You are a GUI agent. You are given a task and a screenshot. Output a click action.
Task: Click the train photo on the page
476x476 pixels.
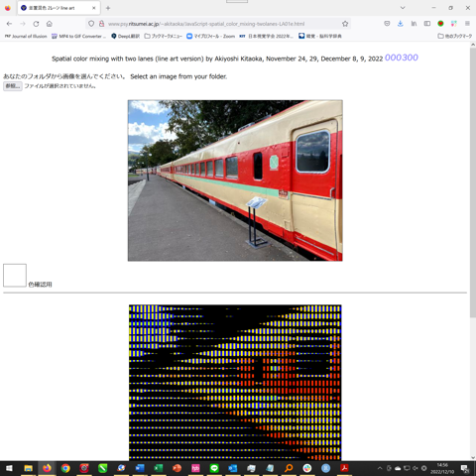tap(235, 180)
